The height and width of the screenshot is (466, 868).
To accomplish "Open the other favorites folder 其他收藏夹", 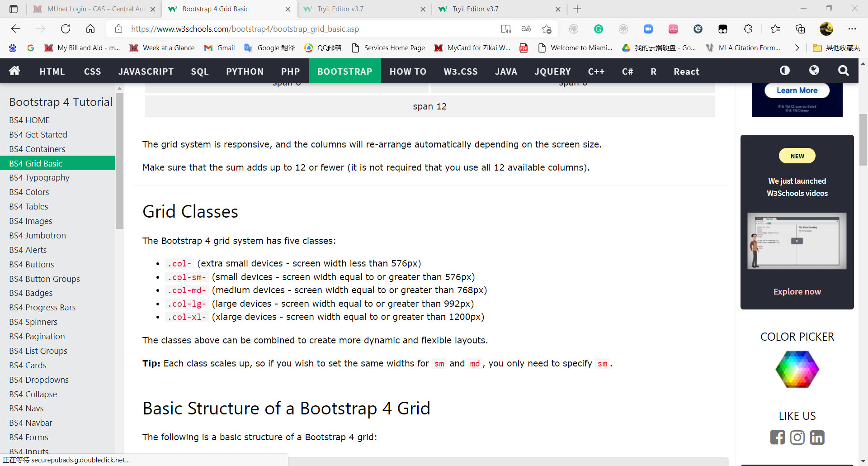I will click(836, 48).
